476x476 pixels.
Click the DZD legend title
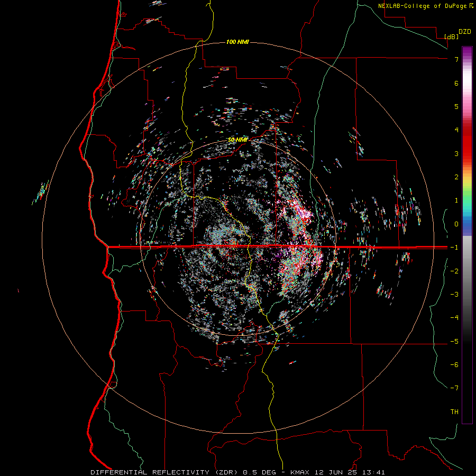(465, 32)
